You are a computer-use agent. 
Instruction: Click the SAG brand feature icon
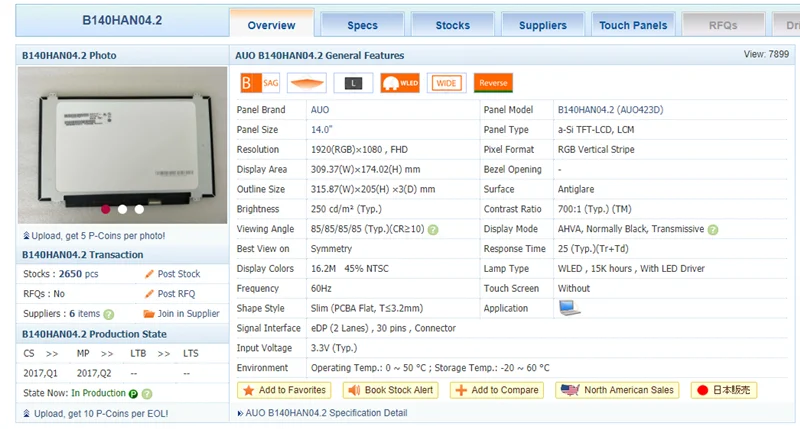coord(260,83)
